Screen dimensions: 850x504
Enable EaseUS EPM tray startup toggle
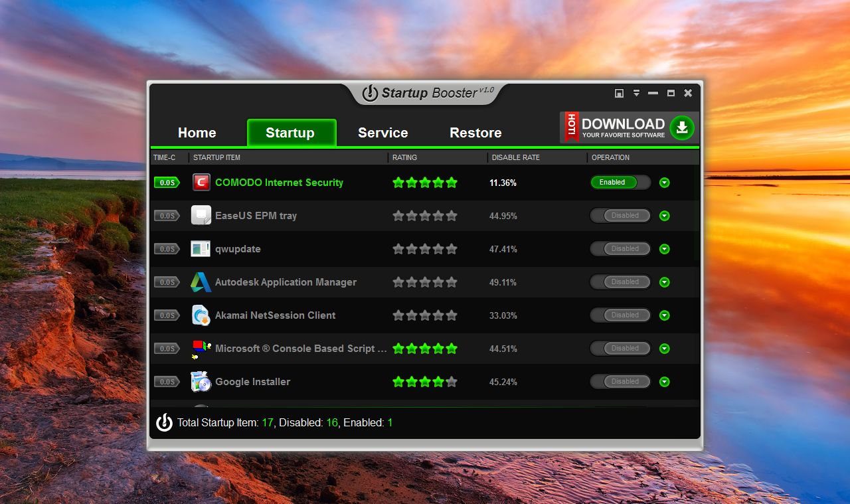coord(620,215)
